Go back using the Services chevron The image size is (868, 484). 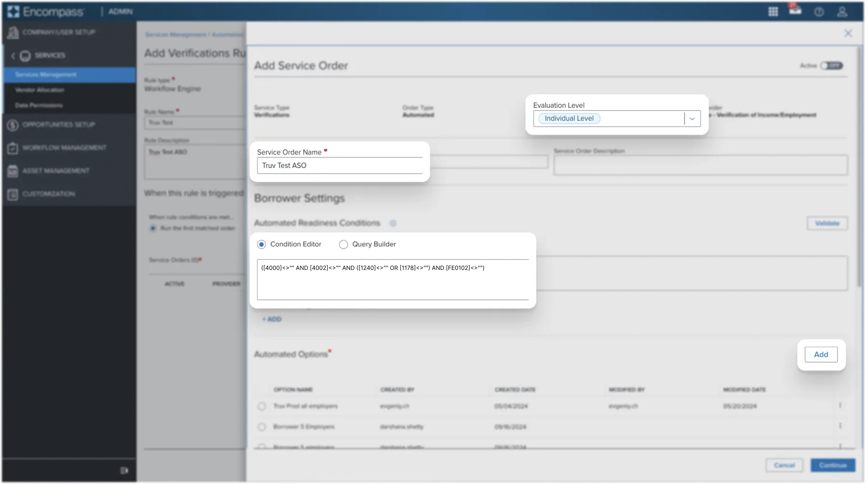click(x=13, y=56)
